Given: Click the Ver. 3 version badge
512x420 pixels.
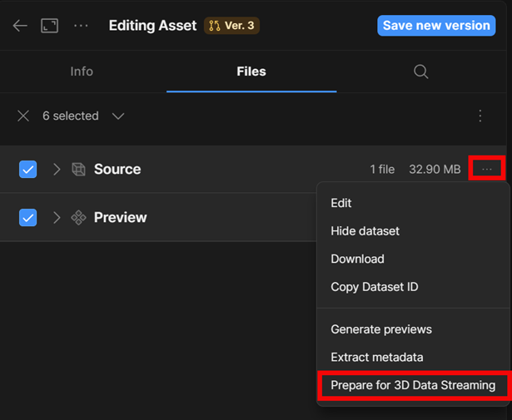Looking at the screenshot, I should coord(232,26).
